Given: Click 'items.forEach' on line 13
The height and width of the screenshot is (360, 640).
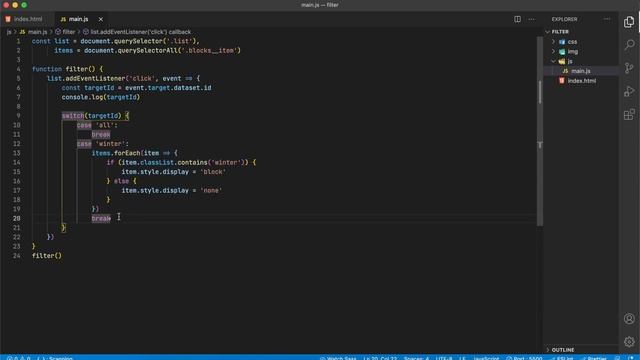Looking at the screenshot, I should pos(116,153).
